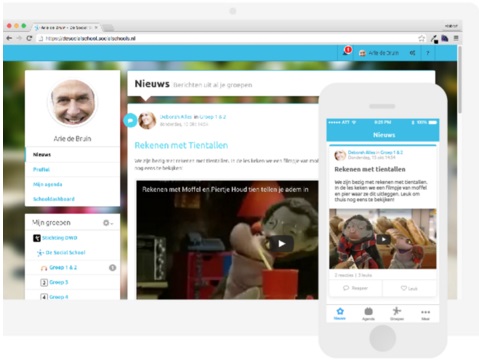Click the browser forward arrow
The height and width of the screenshot is (364, 479).
click(19, 38)
